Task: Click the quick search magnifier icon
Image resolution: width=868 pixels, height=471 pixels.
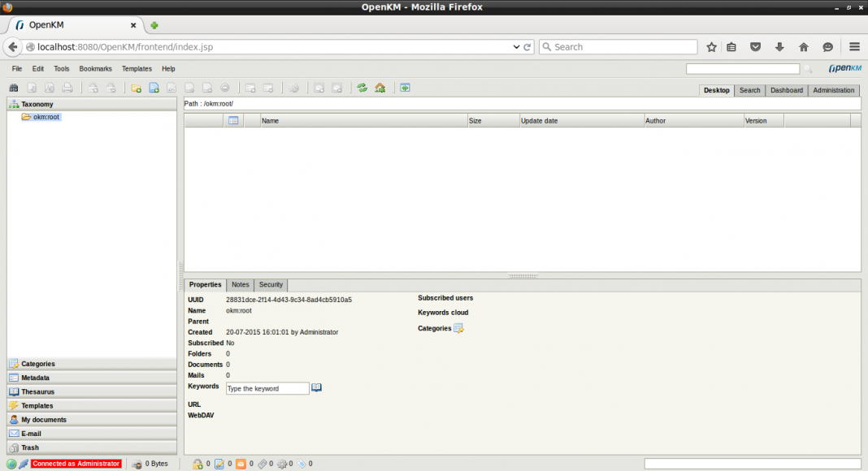Action: (x=808, y=69)
